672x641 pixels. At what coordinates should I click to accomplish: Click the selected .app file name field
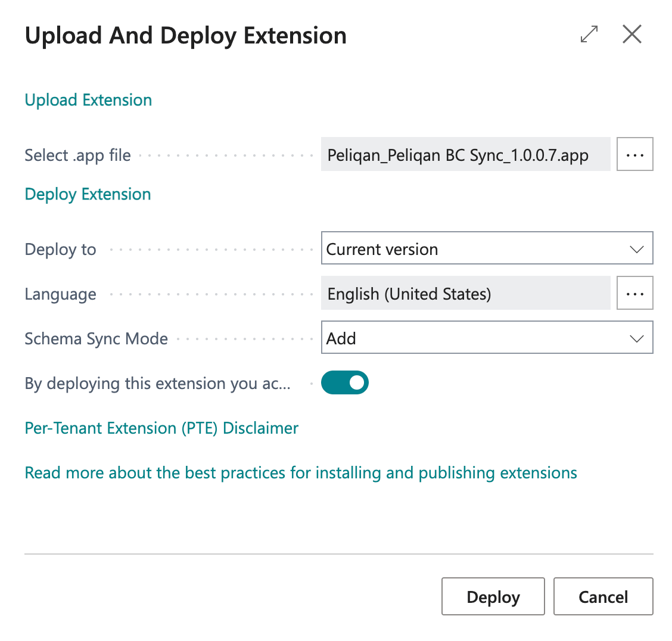click(465, 154)
